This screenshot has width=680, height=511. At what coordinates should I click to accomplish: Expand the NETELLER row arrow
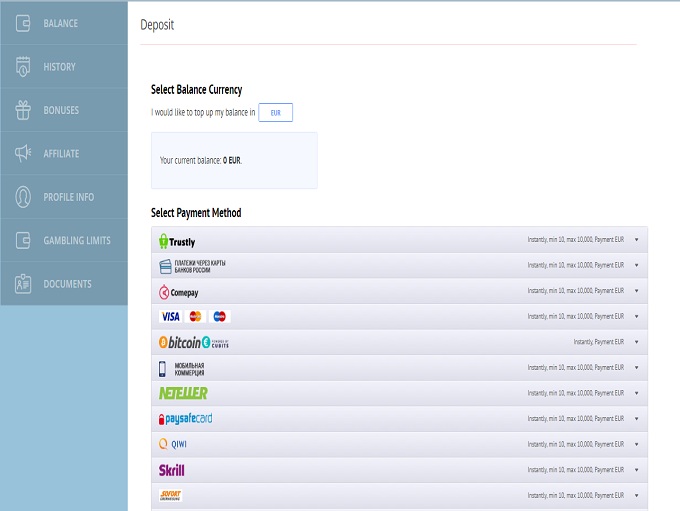point(637,393)
